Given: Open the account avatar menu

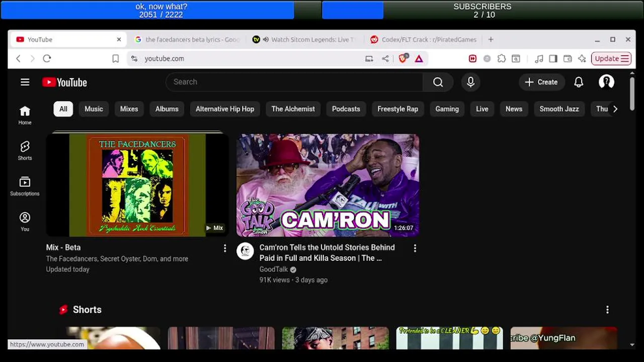Looking at the screenshot, I should tap(606, 82).
